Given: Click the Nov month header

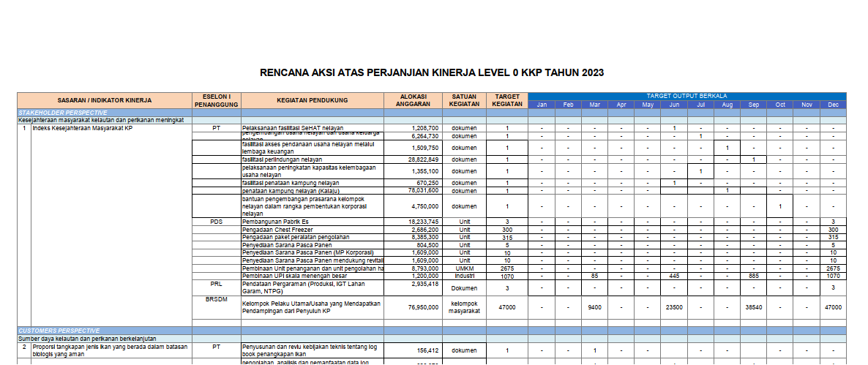Looking at the screenshot, I should pyautogui.click(x=807, y=105).
